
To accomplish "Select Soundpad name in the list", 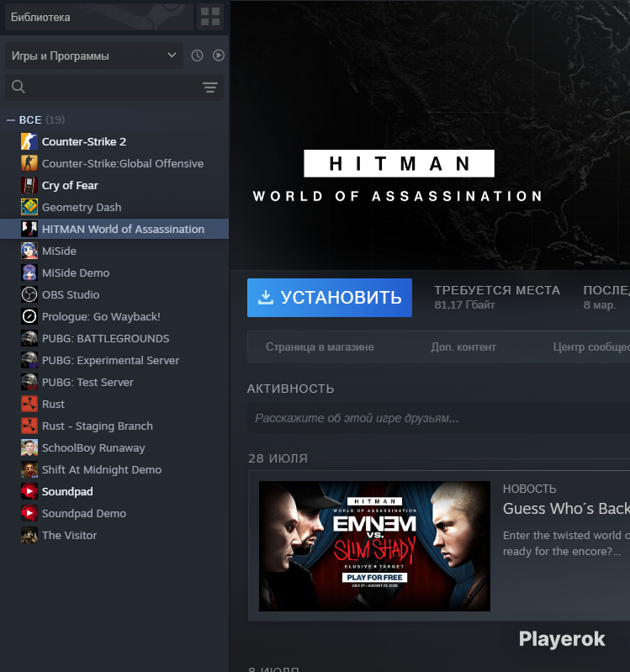I will (67, 491).
